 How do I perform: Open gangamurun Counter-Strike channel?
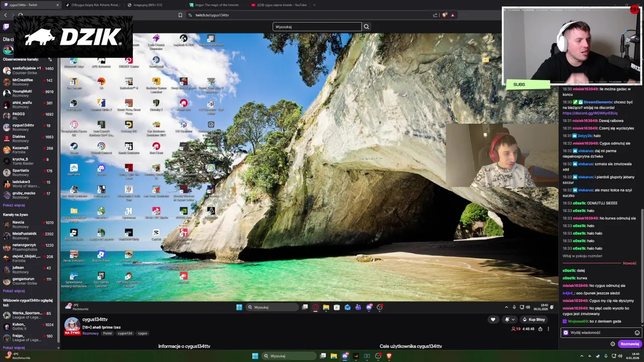click(x=29, y=281)
